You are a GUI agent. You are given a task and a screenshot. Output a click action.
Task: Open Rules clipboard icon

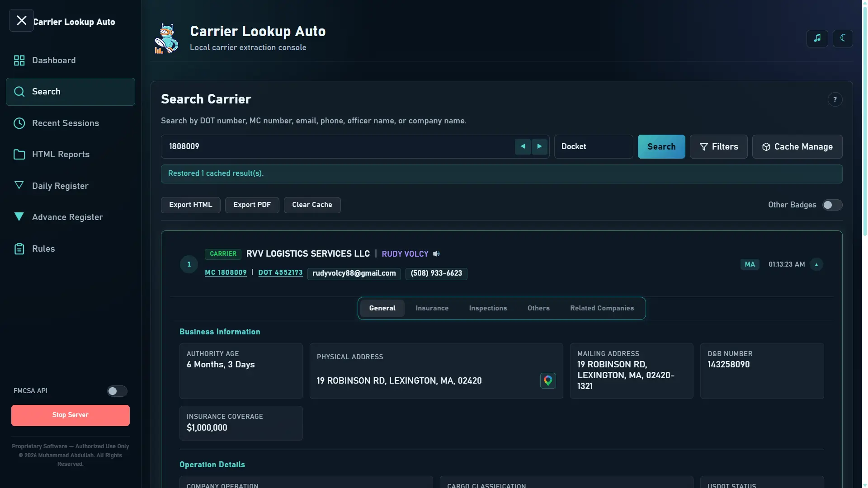(x=19, y=249)
